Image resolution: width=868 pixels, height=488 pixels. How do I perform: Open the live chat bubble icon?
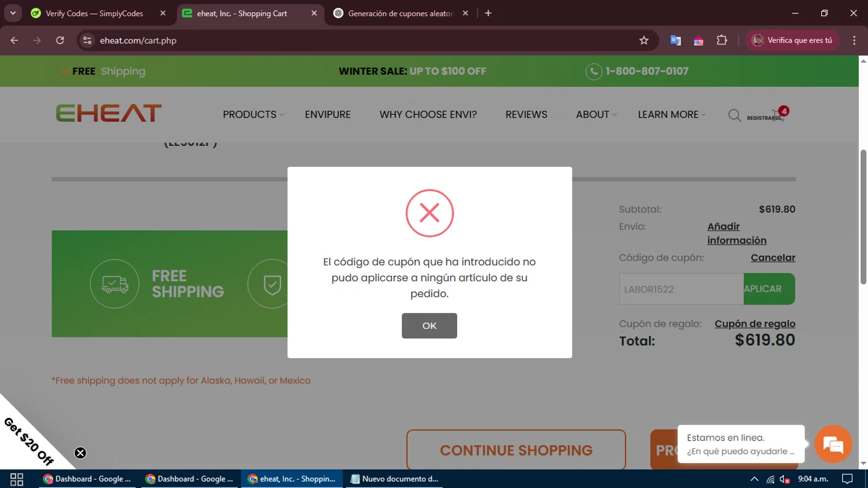pyautogui.click(x=833, y=444)
